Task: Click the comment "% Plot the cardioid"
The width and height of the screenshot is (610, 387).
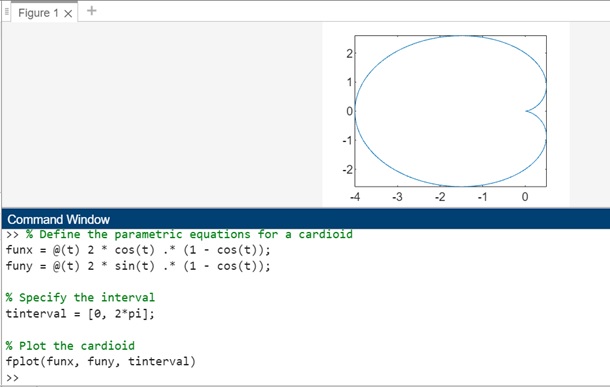Action: pos(70,345)
